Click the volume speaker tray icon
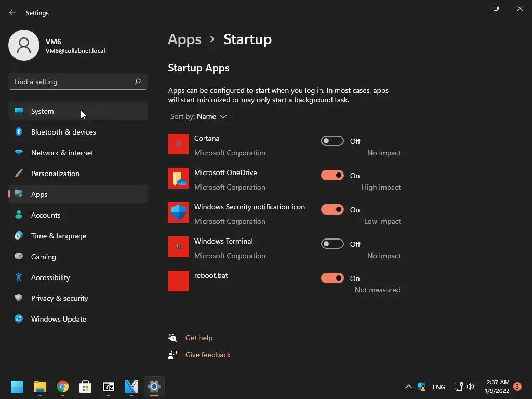 (471, 387)
